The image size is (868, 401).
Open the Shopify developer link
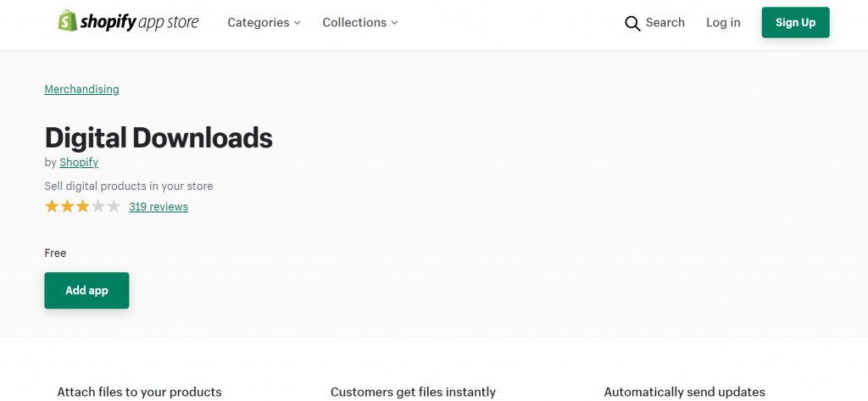coord(79,163)
